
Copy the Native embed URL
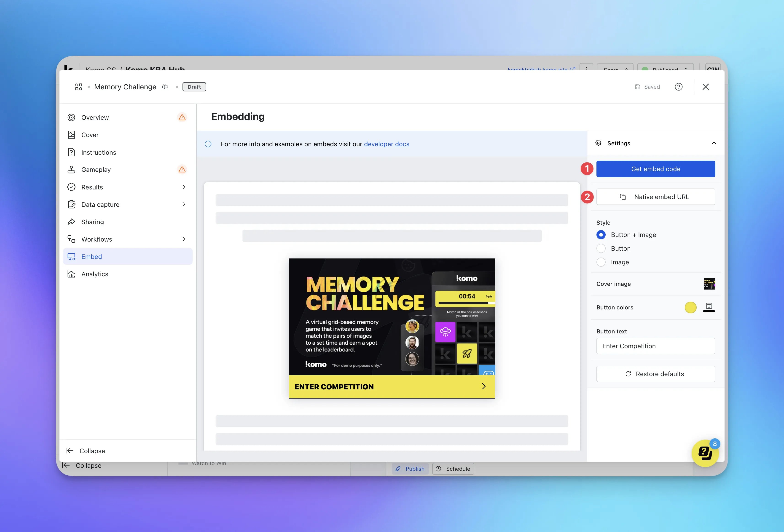click(655, 197)
